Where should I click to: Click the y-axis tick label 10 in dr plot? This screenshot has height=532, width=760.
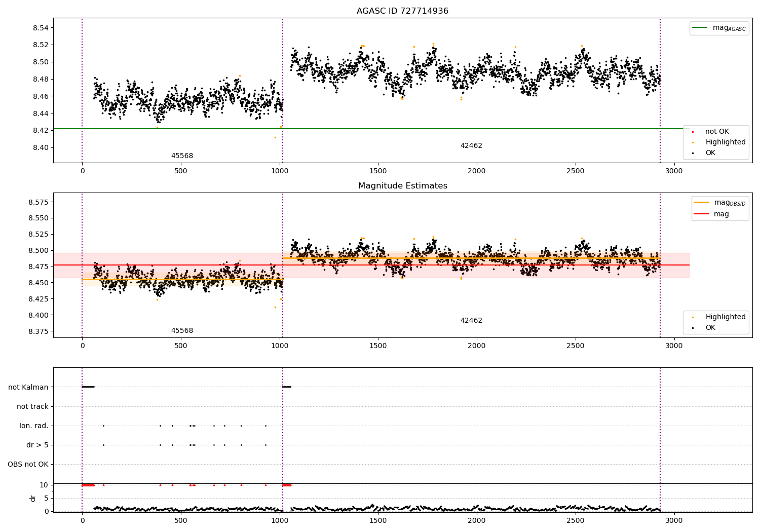[x=44, y=485]
